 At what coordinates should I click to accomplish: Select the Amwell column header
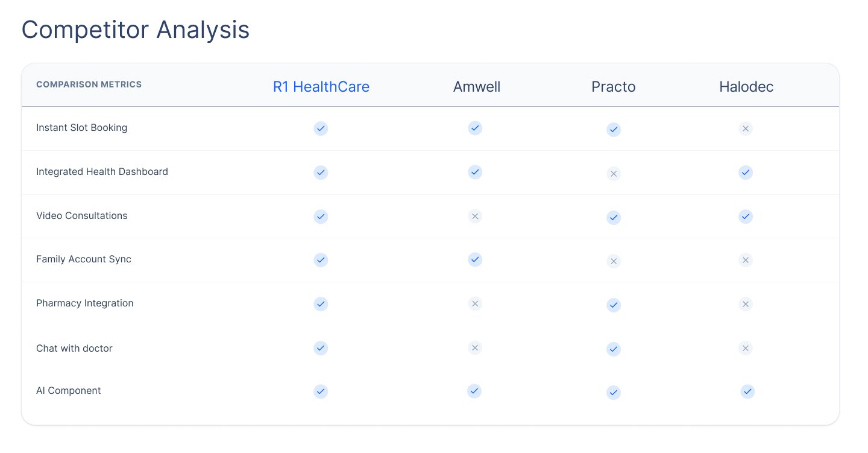477,87
